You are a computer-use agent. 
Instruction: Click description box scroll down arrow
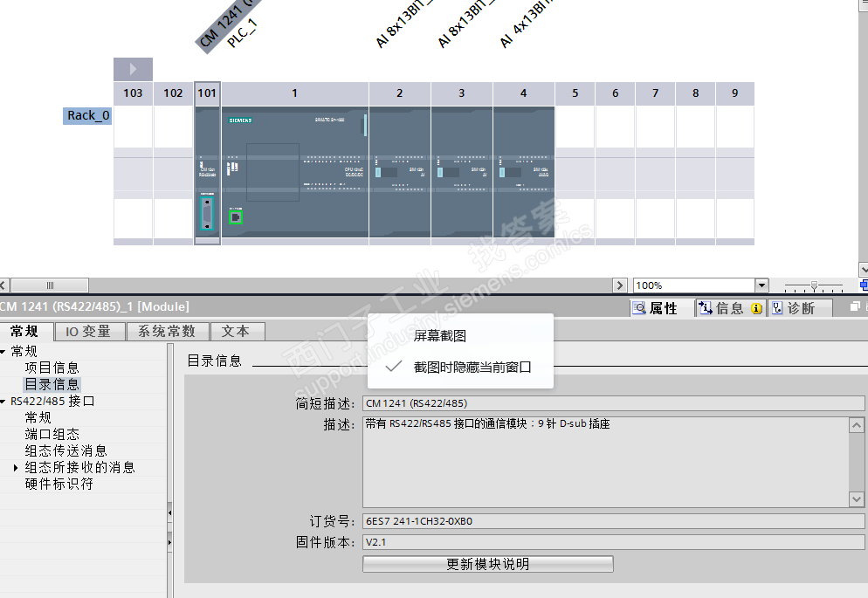coord(857,499)
